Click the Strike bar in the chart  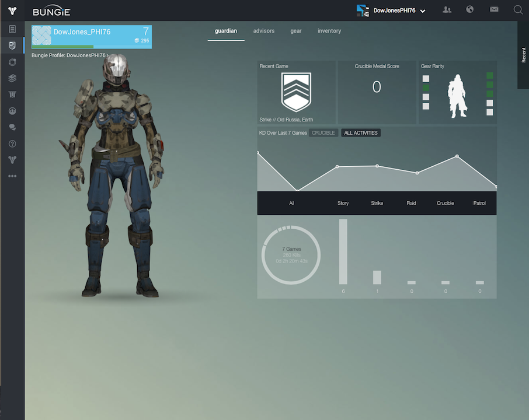tap(377, 278)
